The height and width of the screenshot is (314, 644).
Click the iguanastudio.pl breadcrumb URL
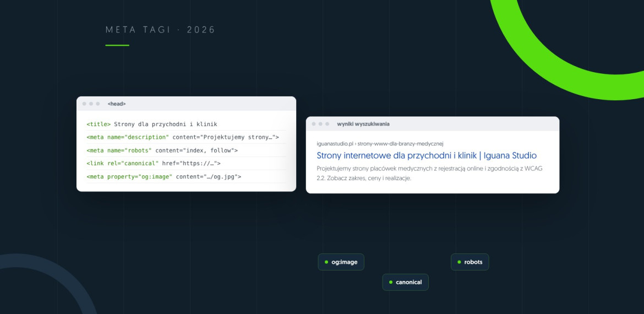(x=380, y=144)
